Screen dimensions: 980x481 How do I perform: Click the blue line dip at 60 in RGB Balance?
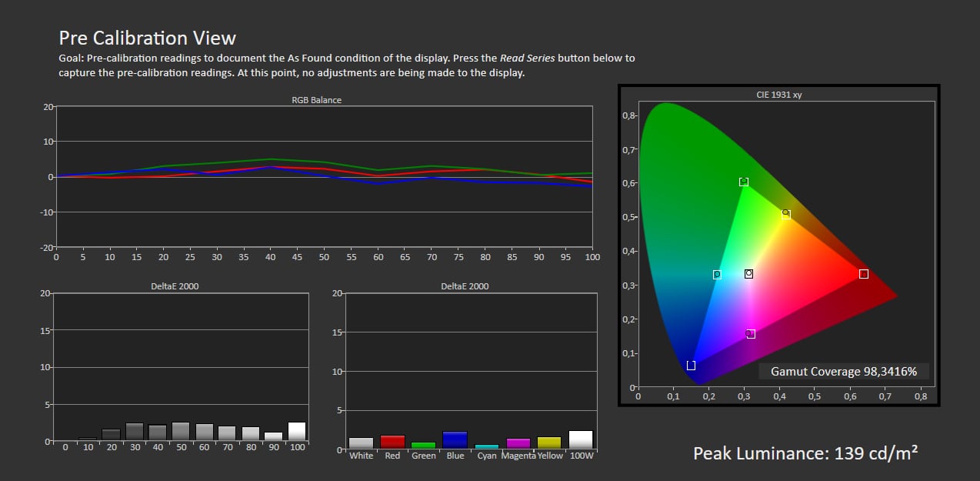(378, 184)
